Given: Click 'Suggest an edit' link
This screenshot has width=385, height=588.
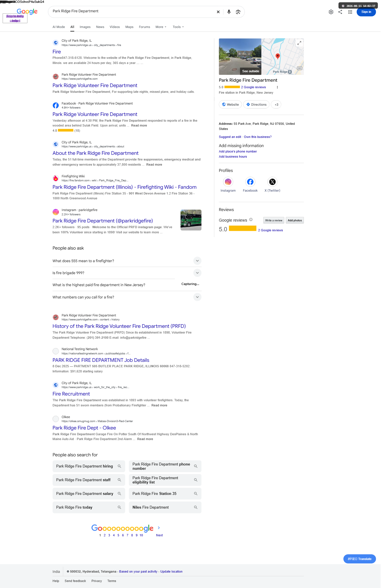Looking at the screenshot, I should [x=230, y=137].
